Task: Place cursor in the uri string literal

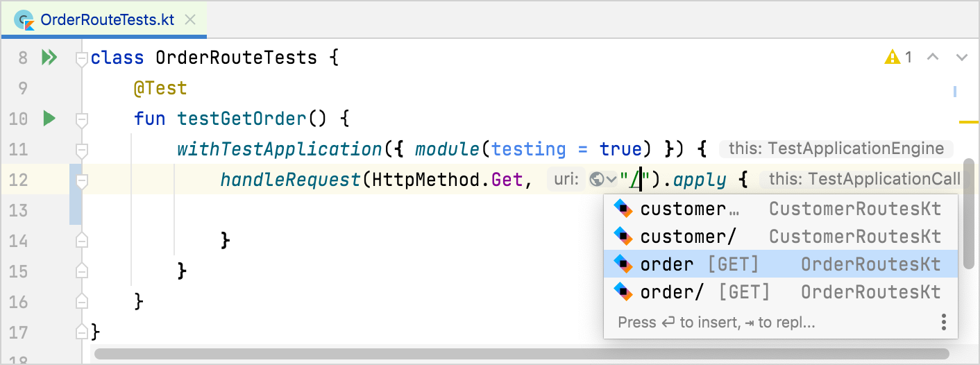Action: tap(635, 180)
